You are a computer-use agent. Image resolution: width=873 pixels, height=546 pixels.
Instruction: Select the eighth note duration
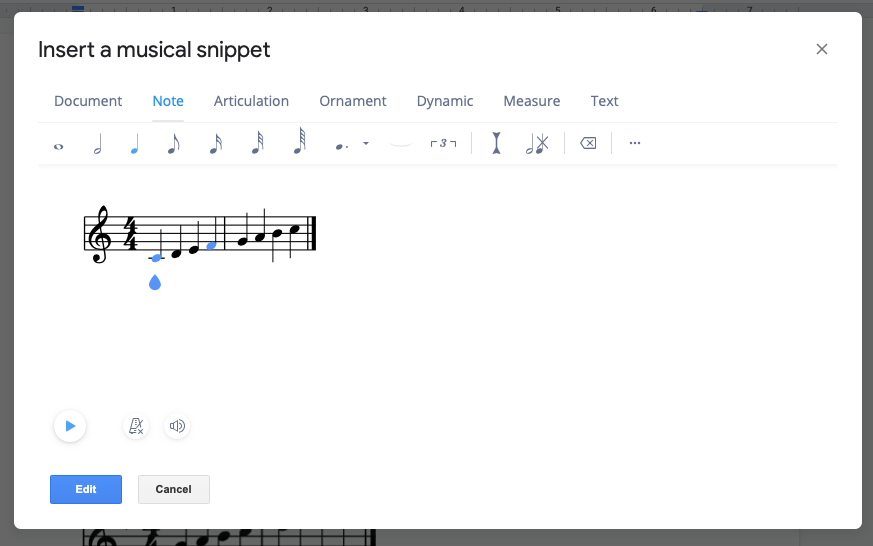click(x=173, y=144)
